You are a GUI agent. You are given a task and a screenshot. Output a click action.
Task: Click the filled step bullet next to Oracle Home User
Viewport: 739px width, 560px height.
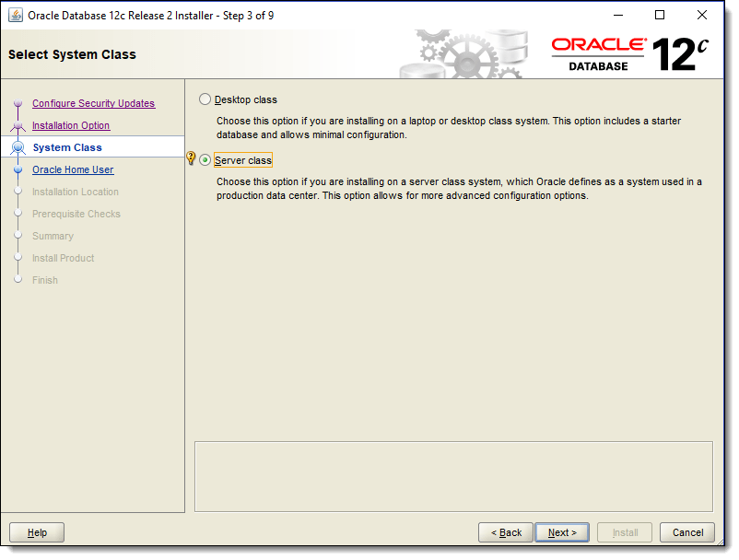19,169
